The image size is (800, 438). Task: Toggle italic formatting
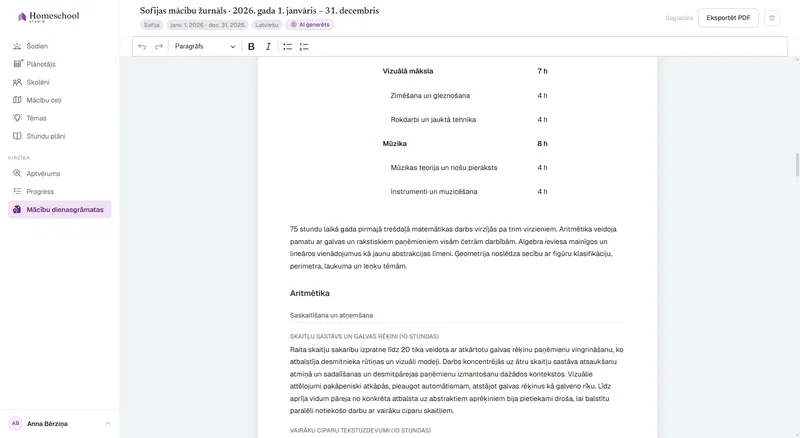pyautogui.click(x=268, y=46)
